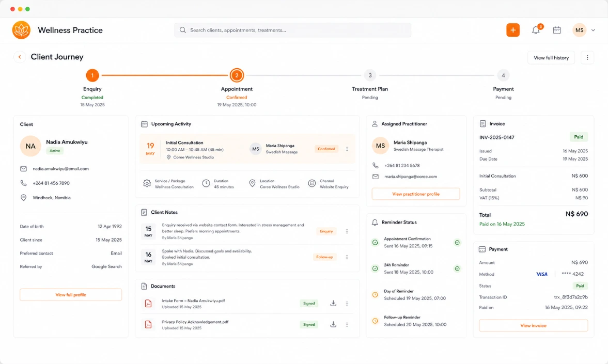This screenshot has width=608, height=364.
Task: Click the Channel globe icon
Action: (312, 183)
